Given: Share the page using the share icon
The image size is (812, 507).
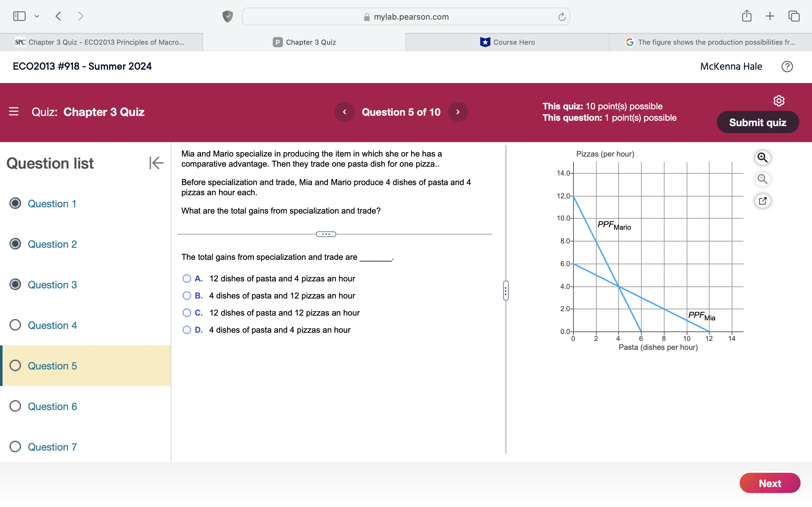Looking at the screenshot, I should click(x=746, y=16).
